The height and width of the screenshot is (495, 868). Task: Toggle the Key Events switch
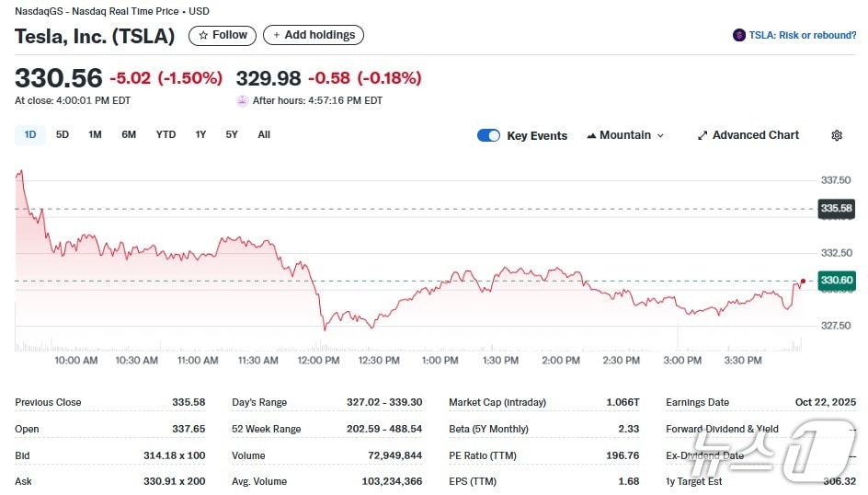coord(488,135)
